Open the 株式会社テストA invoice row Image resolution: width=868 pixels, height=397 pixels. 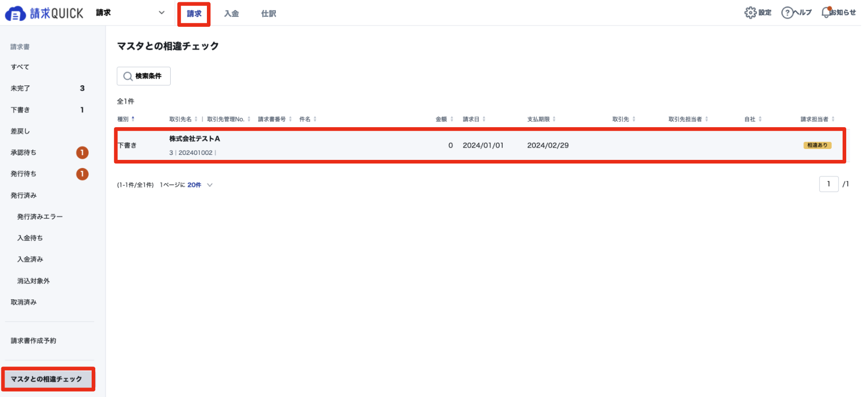tap(480, 145)
